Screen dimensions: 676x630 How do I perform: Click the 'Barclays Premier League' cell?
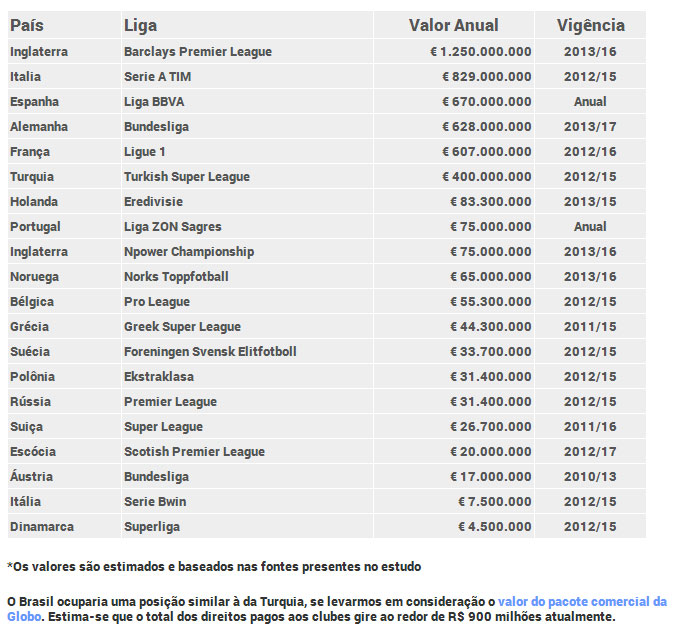coord(197,51)
